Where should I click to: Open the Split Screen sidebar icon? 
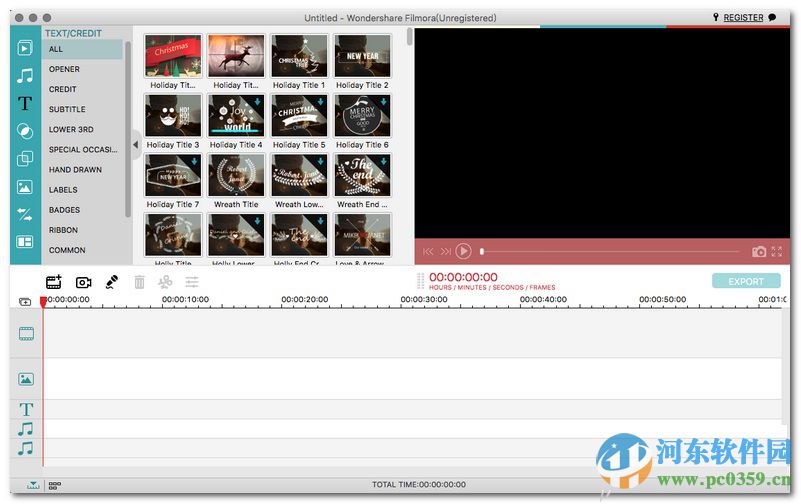pyautogui.click(x=25, y=242)
